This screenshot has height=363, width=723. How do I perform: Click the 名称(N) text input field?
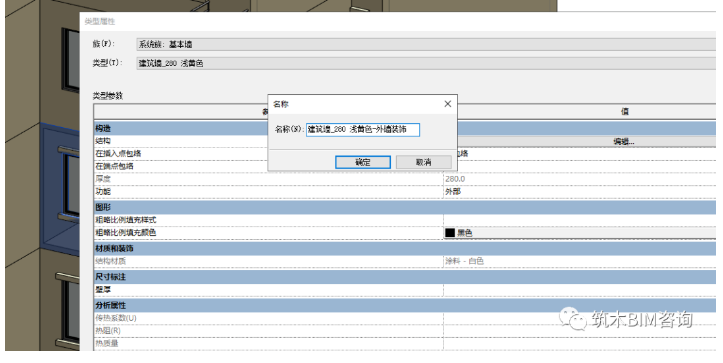coord(363,130)
